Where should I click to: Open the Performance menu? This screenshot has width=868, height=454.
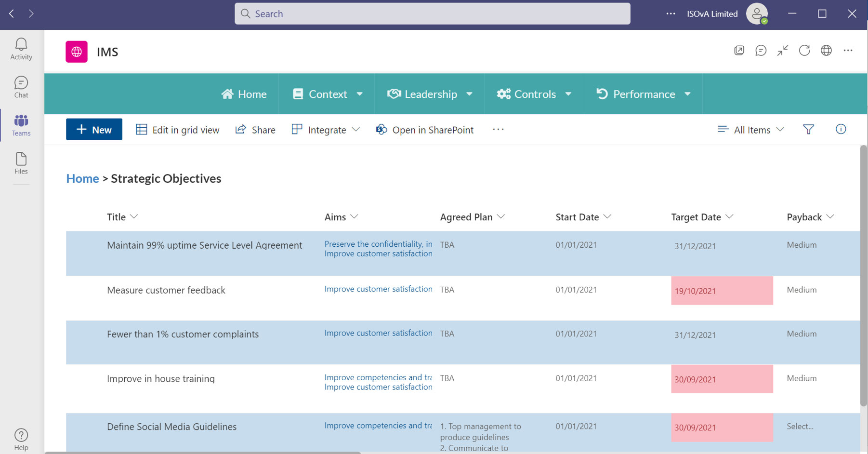[644, 94]
